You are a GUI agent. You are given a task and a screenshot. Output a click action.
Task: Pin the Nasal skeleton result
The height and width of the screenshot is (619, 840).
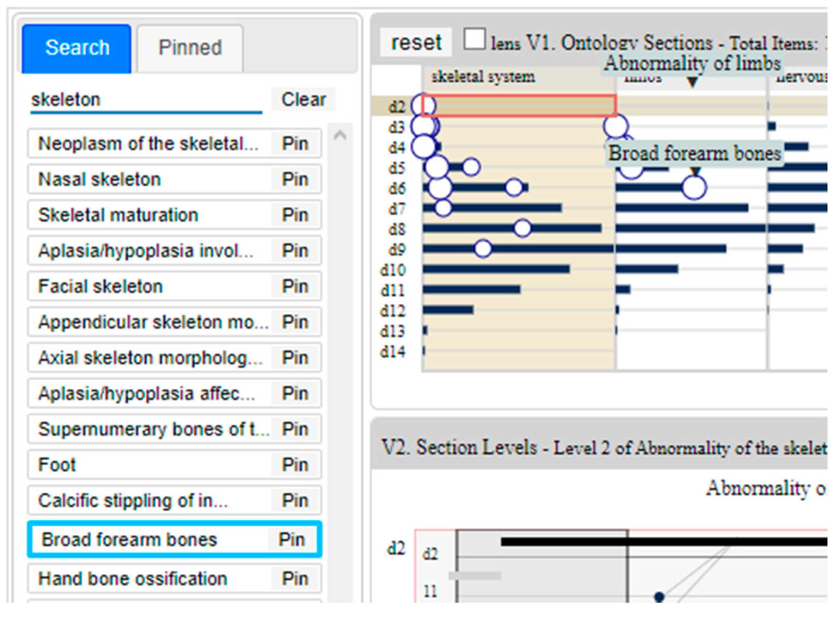click(x=295, y=179)
